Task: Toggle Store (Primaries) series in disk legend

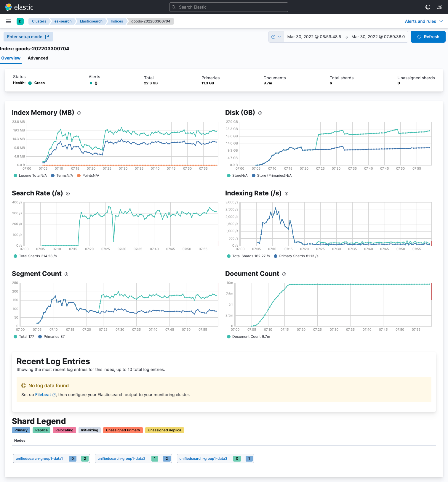Action: point(272,176)
